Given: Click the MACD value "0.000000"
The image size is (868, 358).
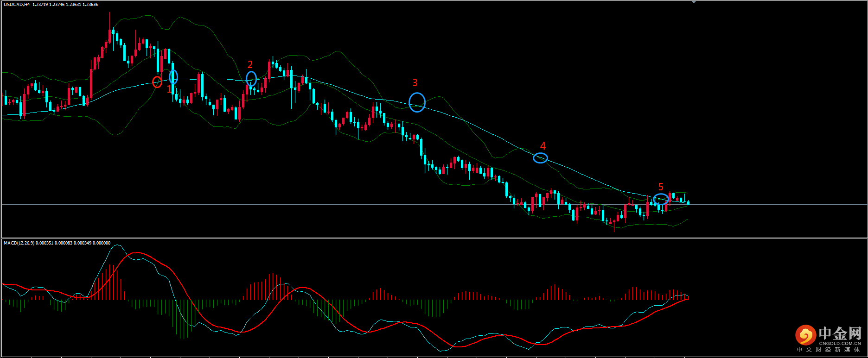Looking at the screenshot, I should [102, 243].
